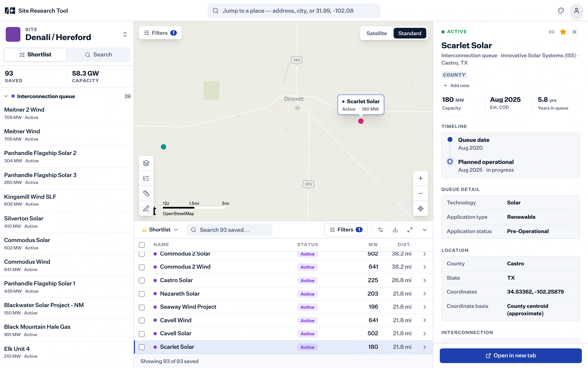Screen dimensions: 588x368
Task: Focus the Search 93 saved field
Action: click(x=229, y=230)
